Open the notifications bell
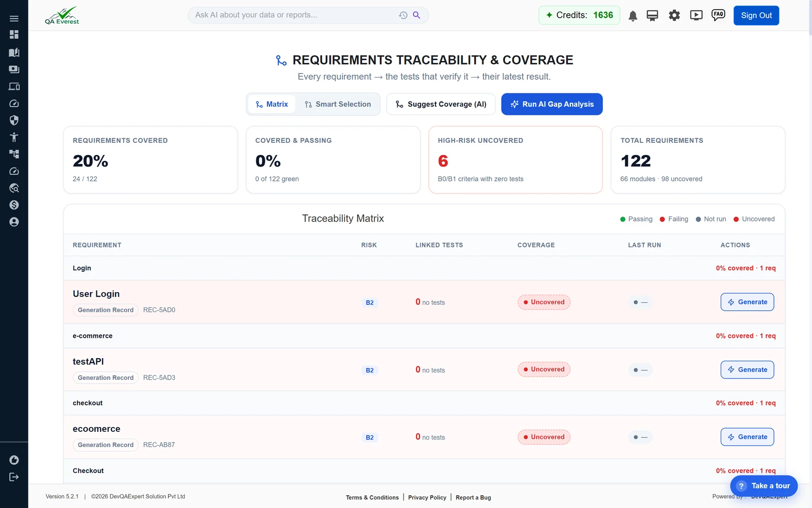Viewport: 812px width, 508px height. [632, 16]
